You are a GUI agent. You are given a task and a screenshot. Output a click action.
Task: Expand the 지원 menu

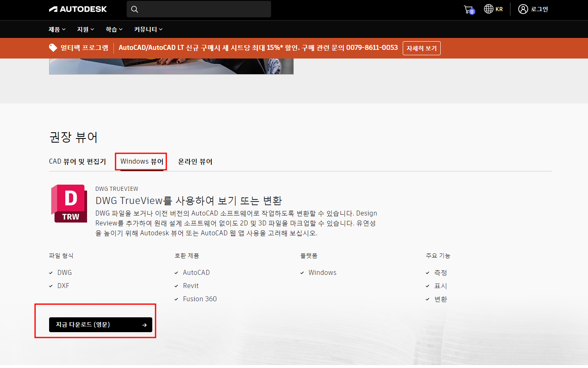(85, 29)
